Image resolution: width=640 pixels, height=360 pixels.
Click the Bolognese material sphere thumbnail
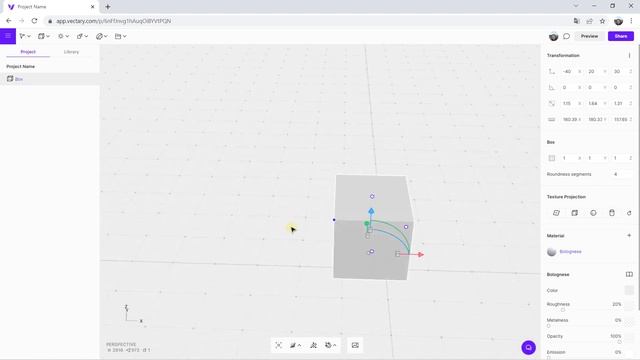(552, 252)
